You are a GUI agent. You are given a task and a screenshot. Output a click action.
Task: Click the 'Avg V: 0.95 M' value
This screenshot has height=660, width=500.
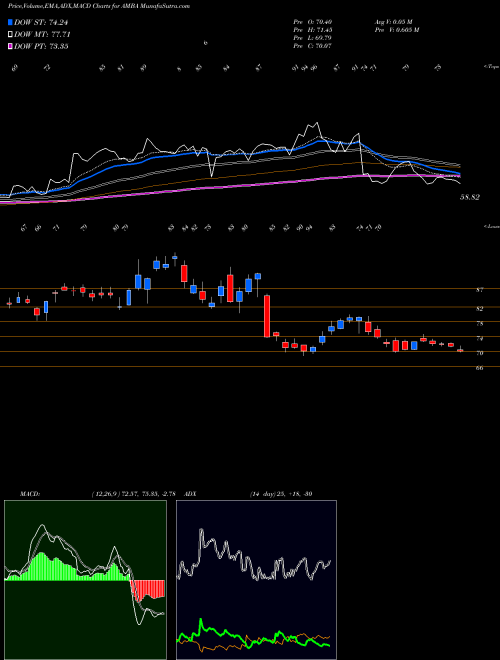tap(393, 22)
